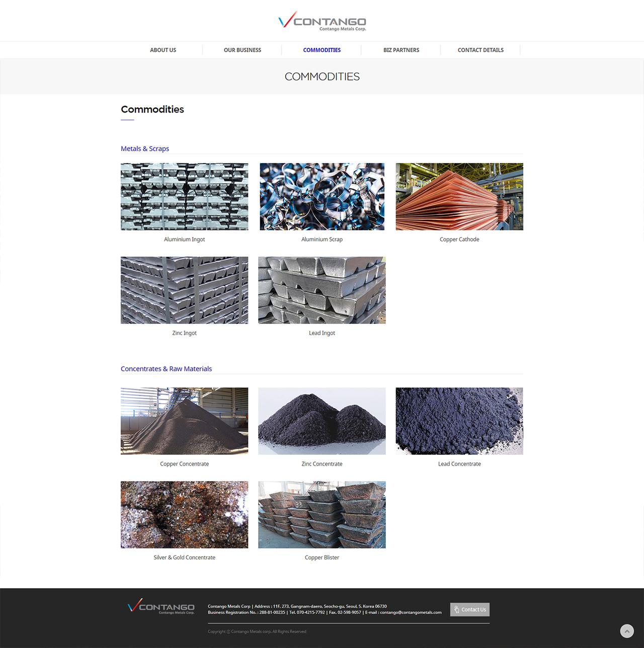
Task: Open the Our Business menu item
Action: 243,50
